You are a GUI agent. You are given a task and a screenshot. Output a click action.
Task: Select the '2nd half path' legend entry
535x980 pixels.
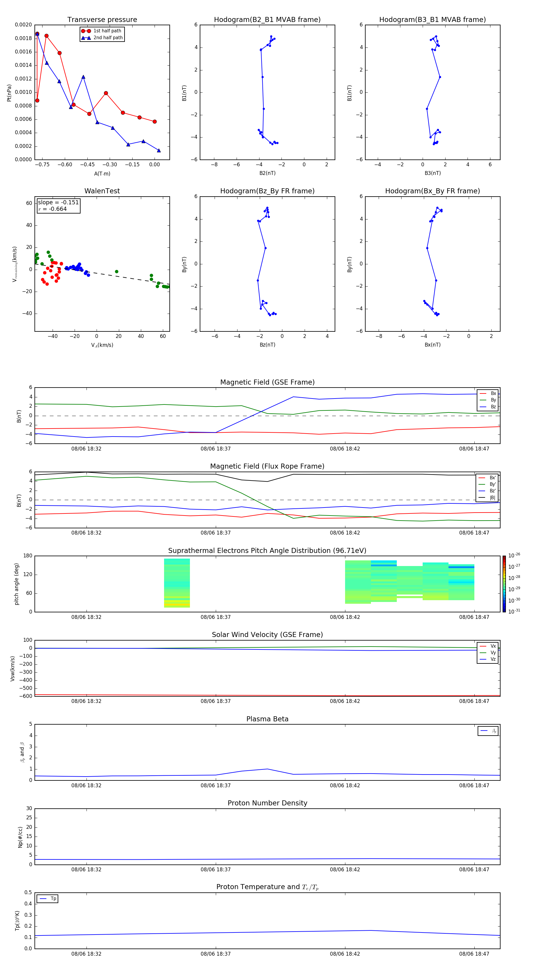pos(102,38)
